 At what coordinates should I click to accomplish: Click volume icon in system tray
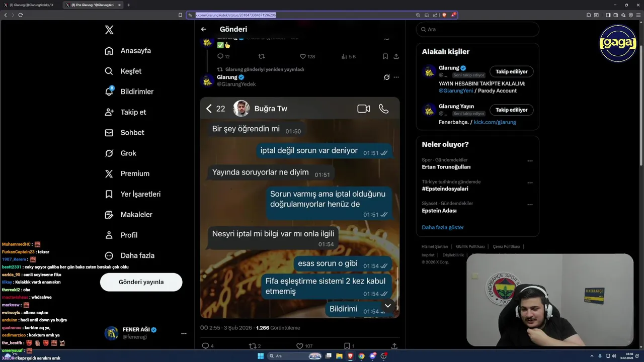tap(614, 356)
